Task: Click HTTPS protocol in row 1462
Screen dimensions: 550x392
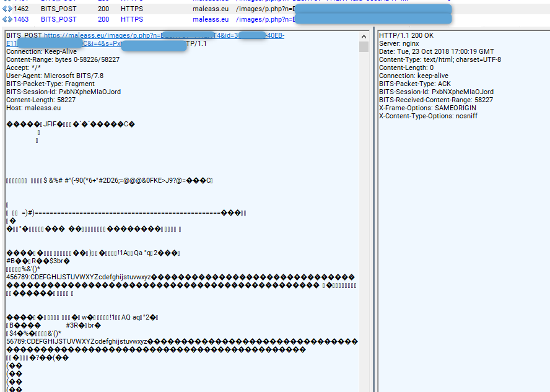Action: [132, 9]
